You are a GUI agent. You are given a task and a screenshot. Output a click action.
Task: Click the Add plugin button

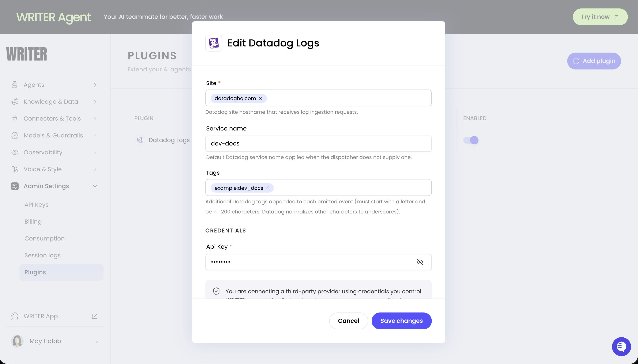point(594,61)
